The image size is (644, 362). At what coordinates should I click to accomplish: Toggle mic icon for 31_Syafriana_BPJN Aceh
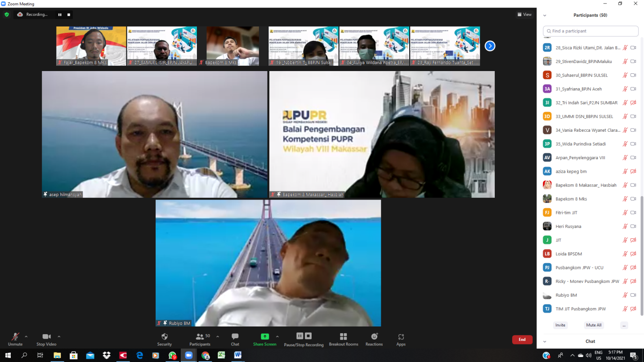click(x=625, y=89)
